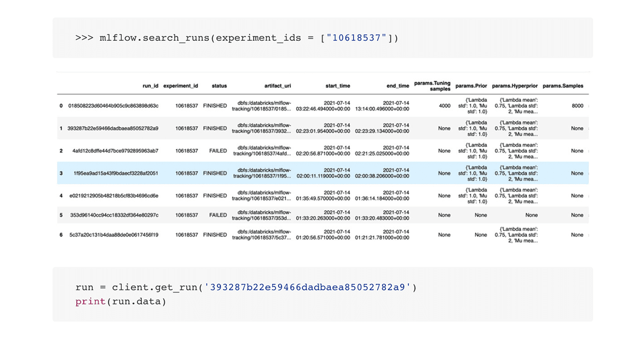Select highlighted row run 1f95ea9ad15a43f9bdaecf3228af2051
Image resolution: width=644 pixels, height=338 pixels.
[116, 173]
